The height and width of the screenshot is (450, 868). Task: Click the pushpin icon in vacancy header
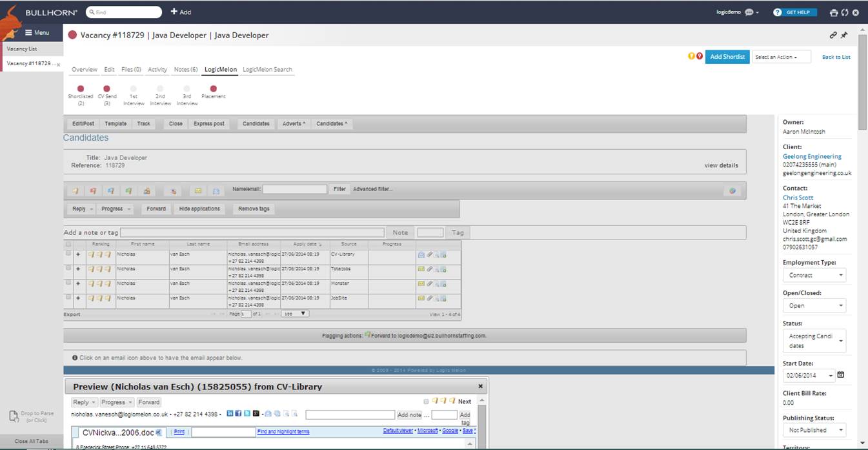pyautogui.click(x=844, y=36)
